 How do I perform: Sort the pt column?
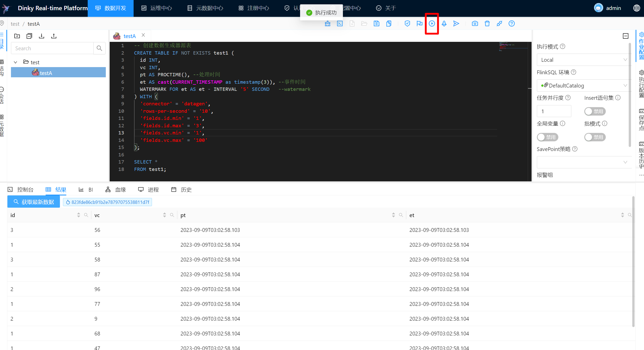coord(393,215)
